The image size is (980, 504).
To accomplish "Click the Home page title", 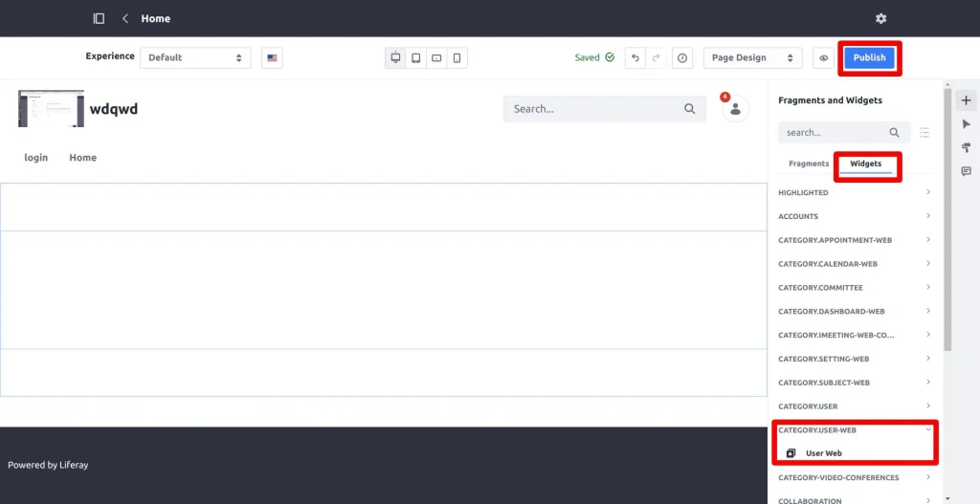I will pyautogui.click(x=156, y=19).
